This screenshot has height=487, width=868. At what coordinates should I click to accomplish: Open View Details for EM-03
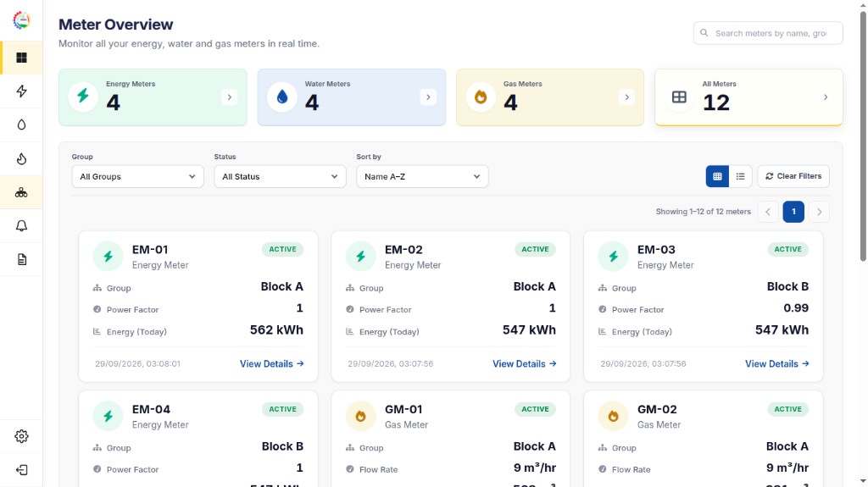(776, 363)
